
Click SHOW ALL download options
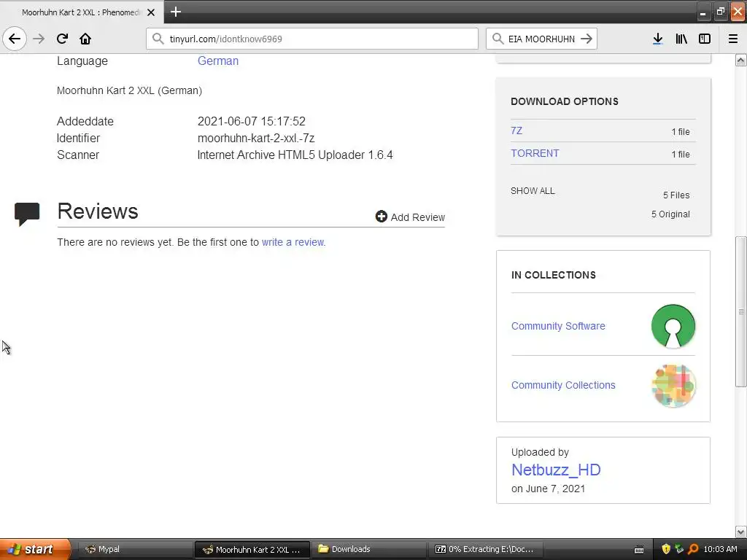[533, 191]
